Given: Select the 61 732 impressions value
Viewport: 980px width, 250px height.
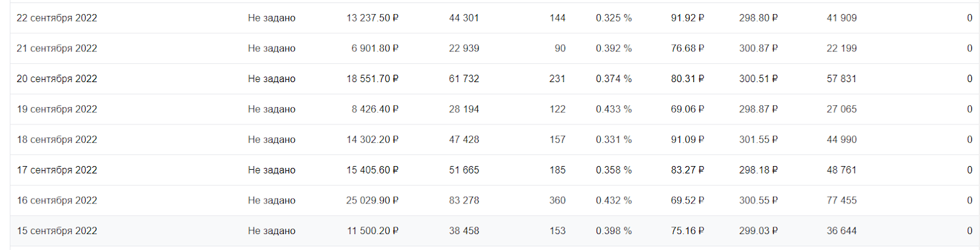Looking at the screenshot, I should pos(464,79).
